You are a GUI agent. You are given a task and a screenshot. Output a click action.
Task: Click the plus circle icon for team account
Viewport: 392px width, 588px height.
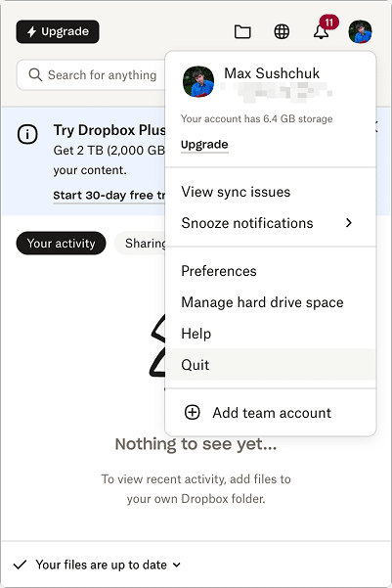coord(193,413)
